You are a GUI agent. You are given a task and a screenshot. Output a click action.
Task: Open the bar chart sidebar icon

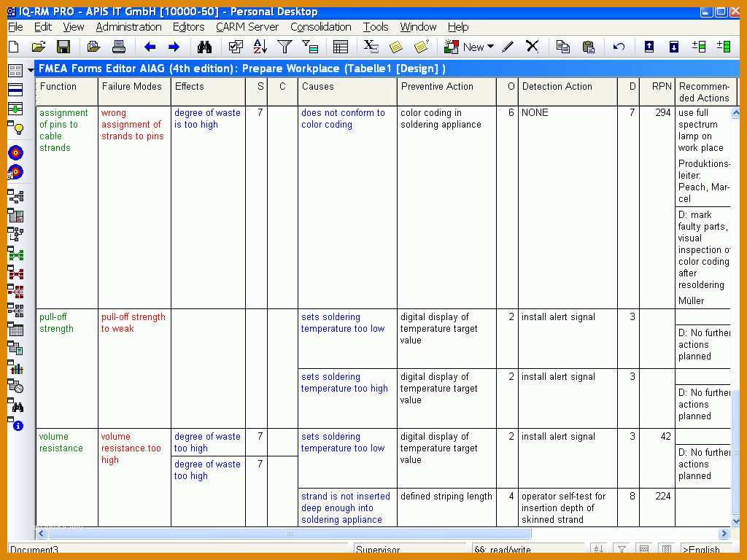tap(16, 368)
